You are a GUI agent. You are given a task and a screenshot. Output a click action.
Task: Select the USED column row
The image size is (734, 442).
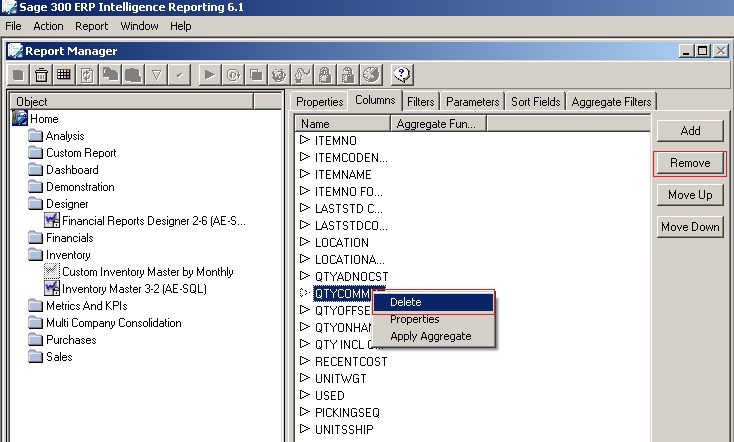click(330, 396)
